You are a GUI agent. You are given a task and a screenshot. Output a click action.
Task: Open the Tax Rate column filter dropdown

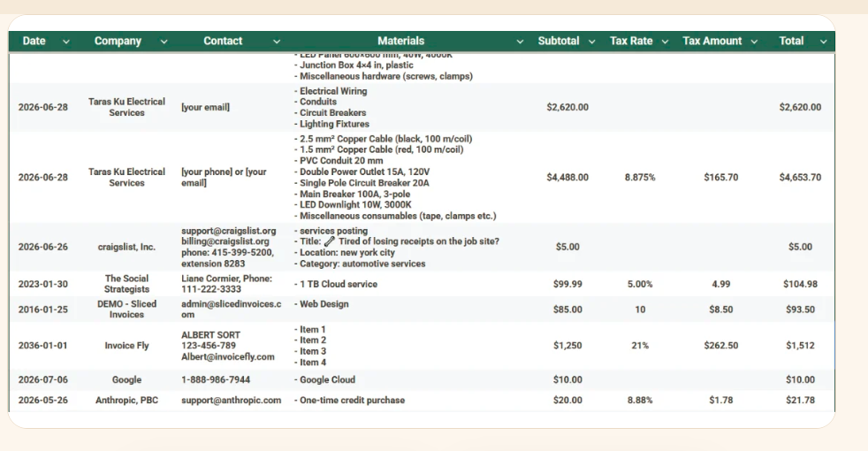click(x=665, y=42)
